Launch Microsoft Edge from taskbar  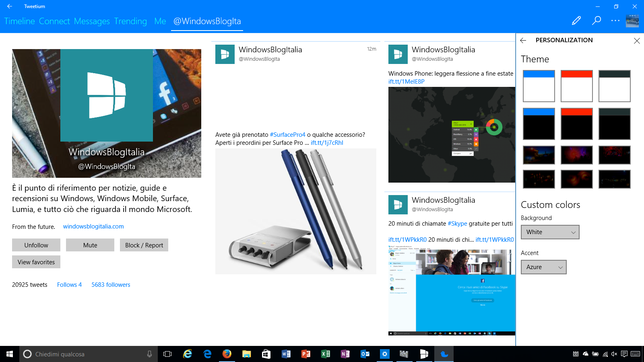click(207, 354)
